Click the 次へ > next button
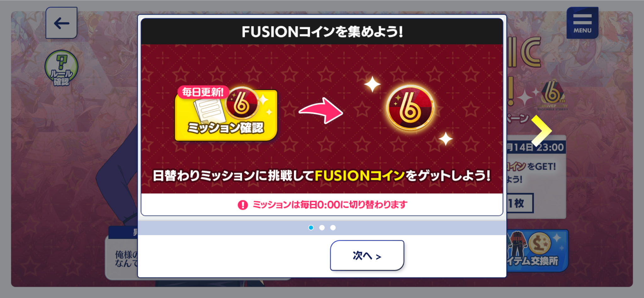This screenshot has width=644, height=298. [367, 255]
